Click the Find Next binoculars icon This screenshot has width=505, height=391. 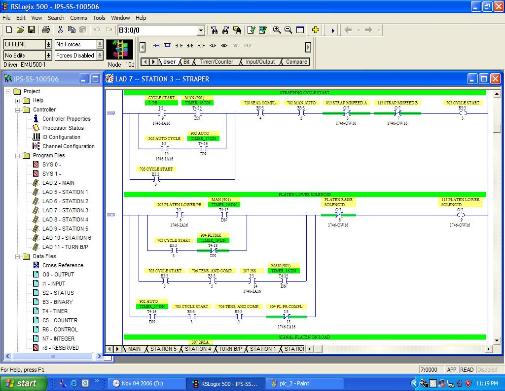pos(226,30)
